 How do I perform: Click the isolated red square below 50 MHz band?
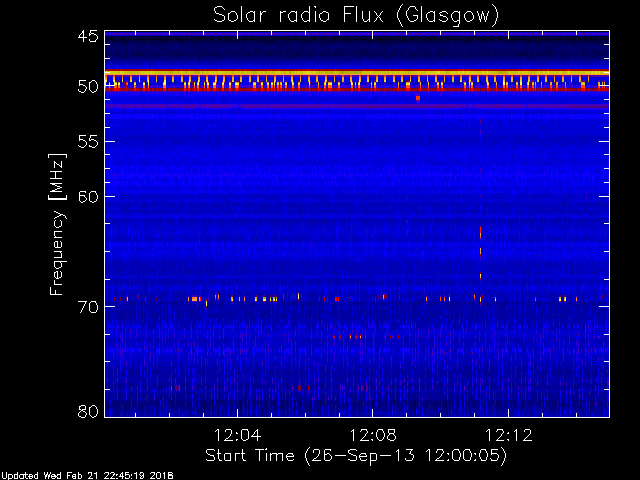click(418, 98)
